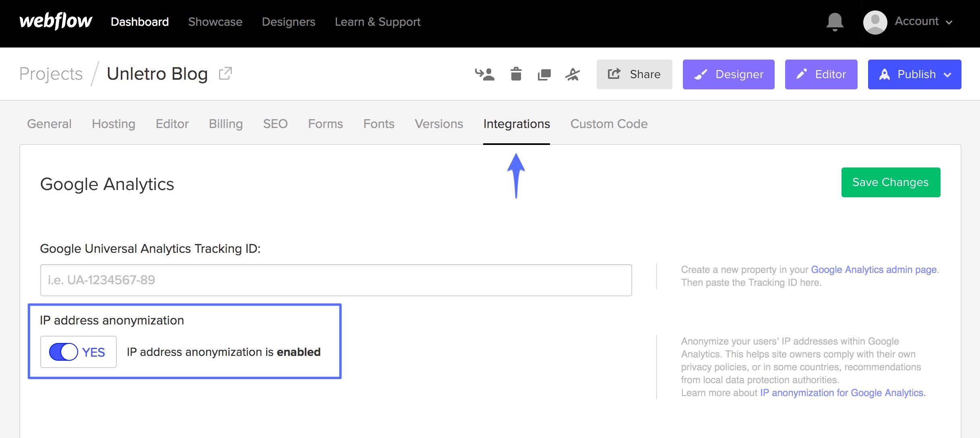
Task: Click the Tracking ID input field
Action: [336, 280]
